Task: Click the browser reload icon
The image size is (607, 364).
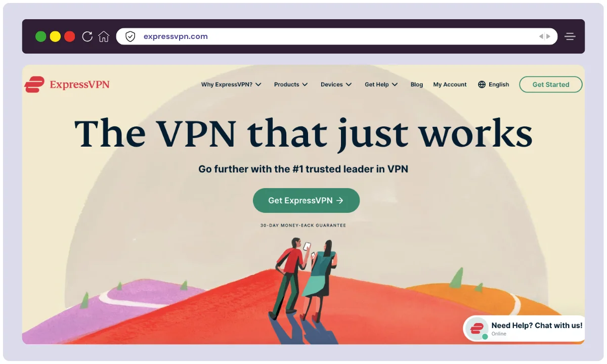Action: tap(87, 36)
